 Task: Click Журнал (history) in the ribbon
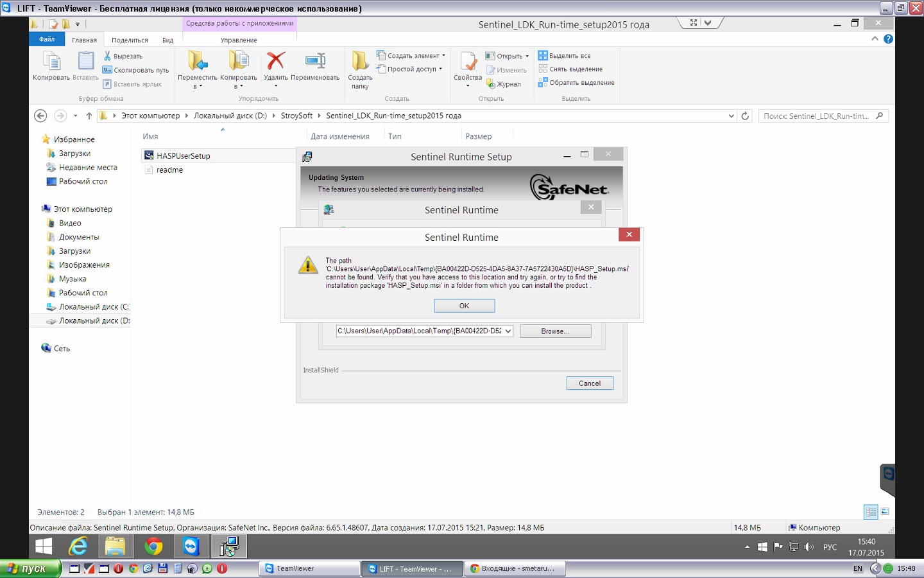504,84
